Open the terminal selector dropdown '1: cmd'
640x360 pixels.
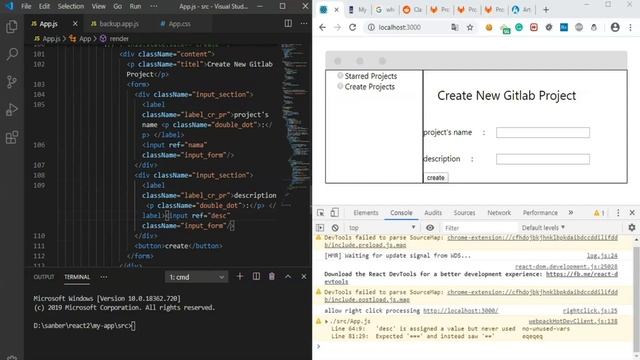click(196, 277)
